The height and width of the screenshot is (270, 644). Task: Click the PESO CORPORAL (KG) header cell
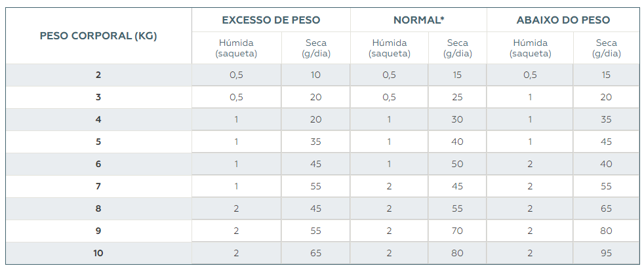98,35
